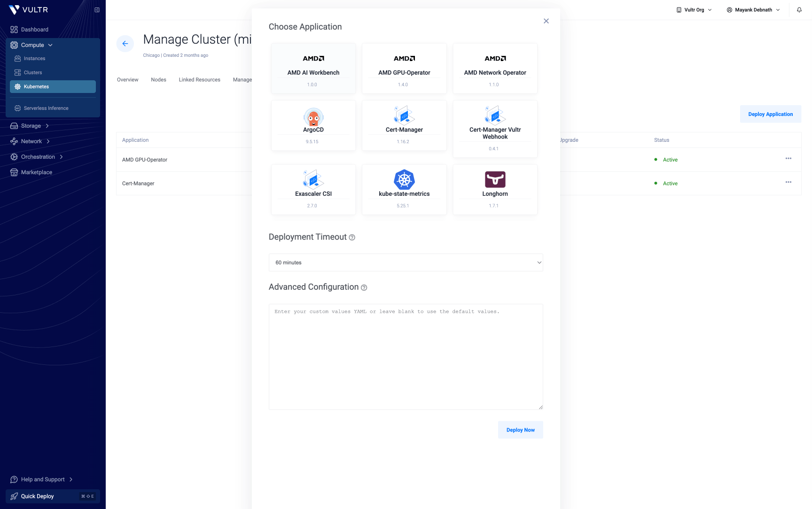
Task: Click AMD GPU-Operator row name in table
Action: coord(145,160)
